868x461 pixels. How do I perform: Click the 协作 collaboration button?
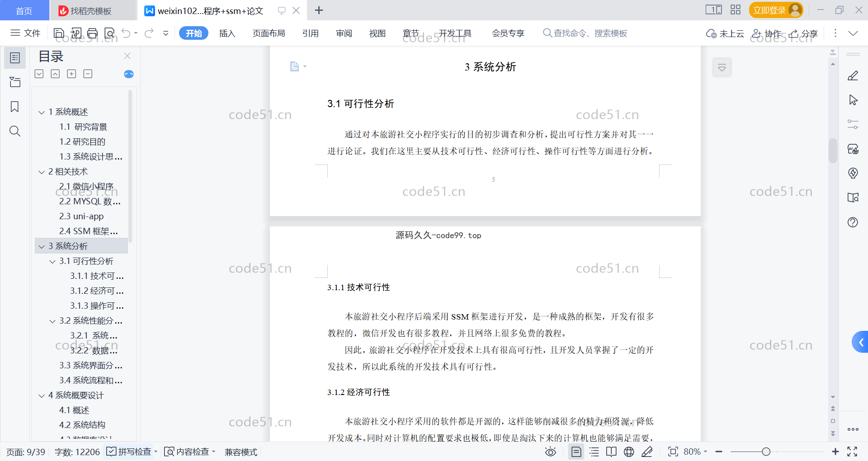tap(766, 33)
